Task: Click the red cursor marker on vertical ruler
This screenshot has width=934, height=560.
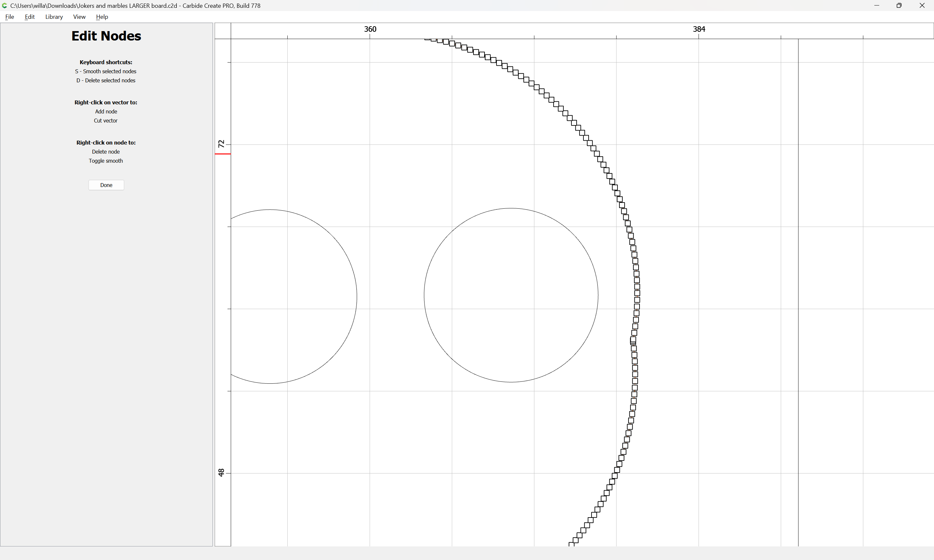Action: click(223, 154)
